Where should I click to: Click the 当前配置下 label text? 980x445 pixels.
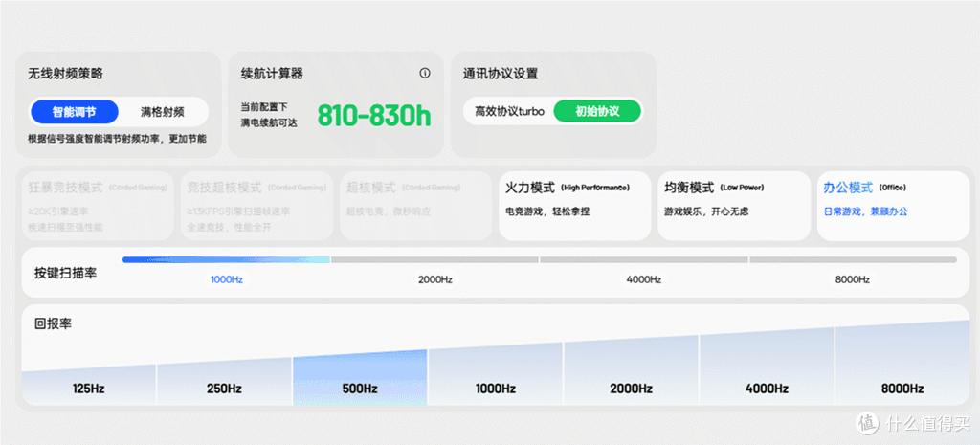264,107
